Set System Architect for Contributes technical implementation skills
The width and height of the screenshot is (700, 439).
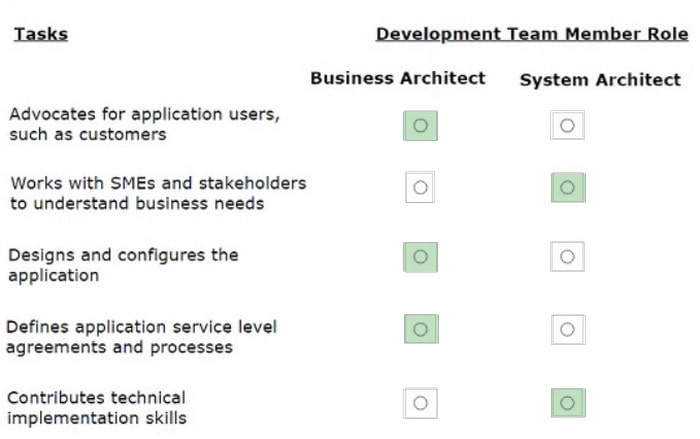pyautogui.click(x=568, y=403)
